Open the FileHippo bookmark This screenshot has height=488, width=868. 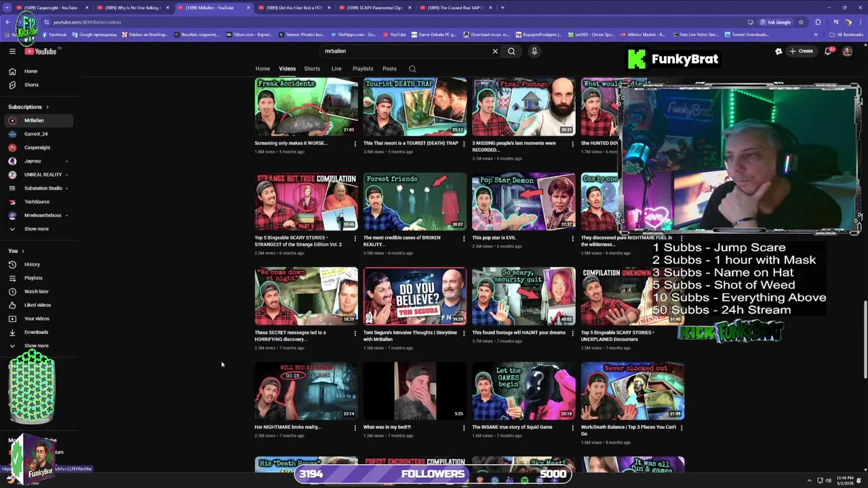(x=354, y=35)
